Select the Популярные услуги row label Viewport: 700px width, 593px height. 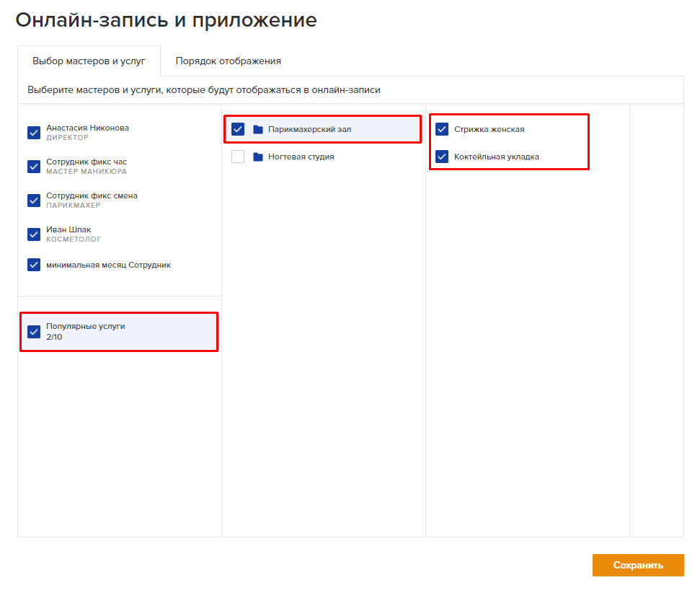point(86,326)
